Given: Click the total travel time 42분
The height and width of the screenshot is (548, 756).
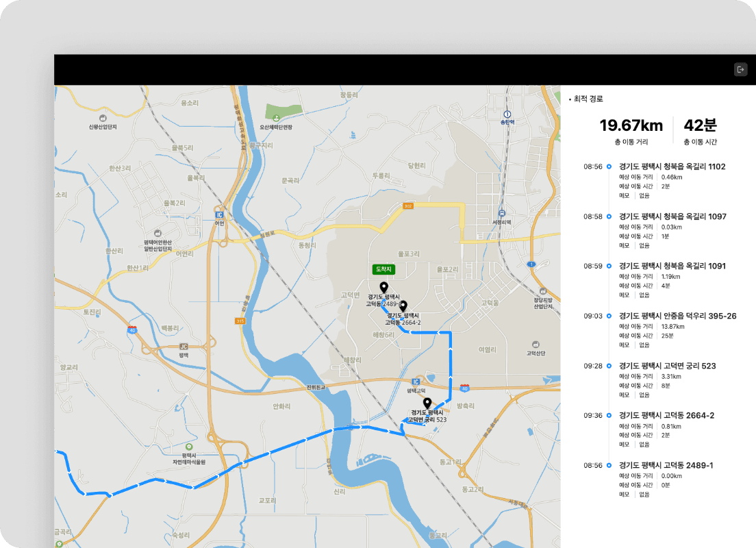Looking at the screenshot, I should pos(700,125).
